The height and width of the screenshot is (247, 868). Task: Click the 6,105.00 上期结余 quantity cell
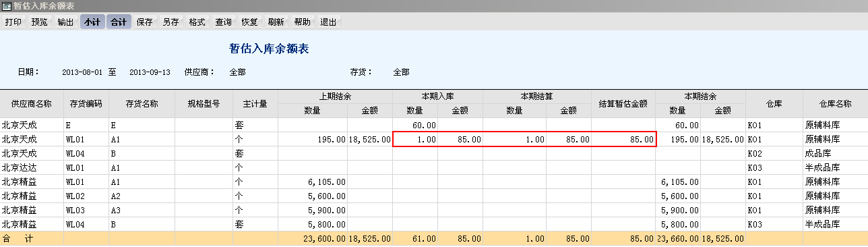pos(313,182)
